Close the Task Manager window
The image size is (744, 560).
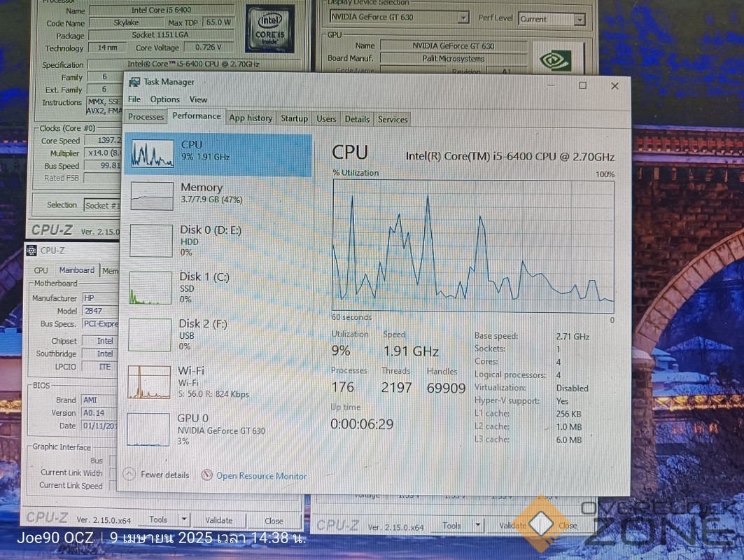(615, 86)
